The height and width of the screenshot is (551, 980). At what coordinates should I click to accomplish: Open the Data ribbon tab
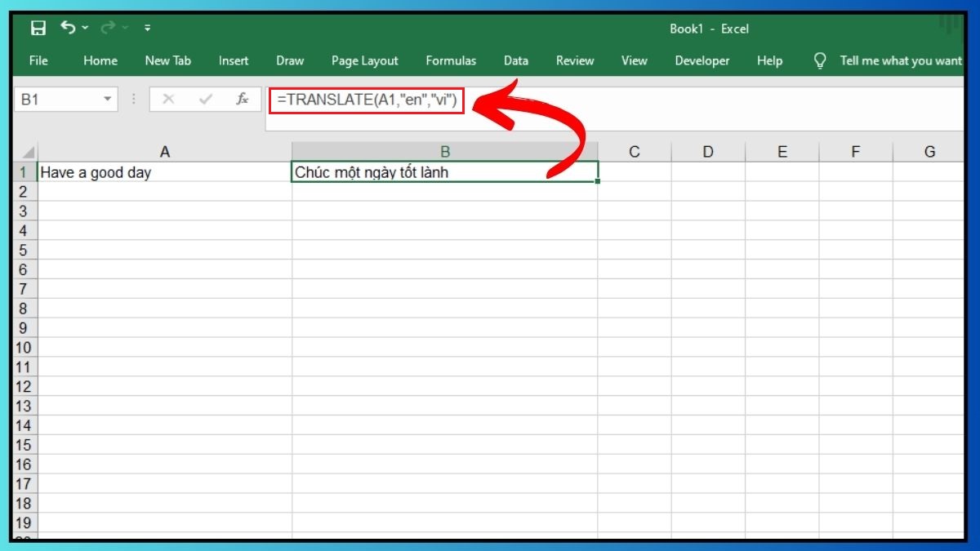click(515, 60)
